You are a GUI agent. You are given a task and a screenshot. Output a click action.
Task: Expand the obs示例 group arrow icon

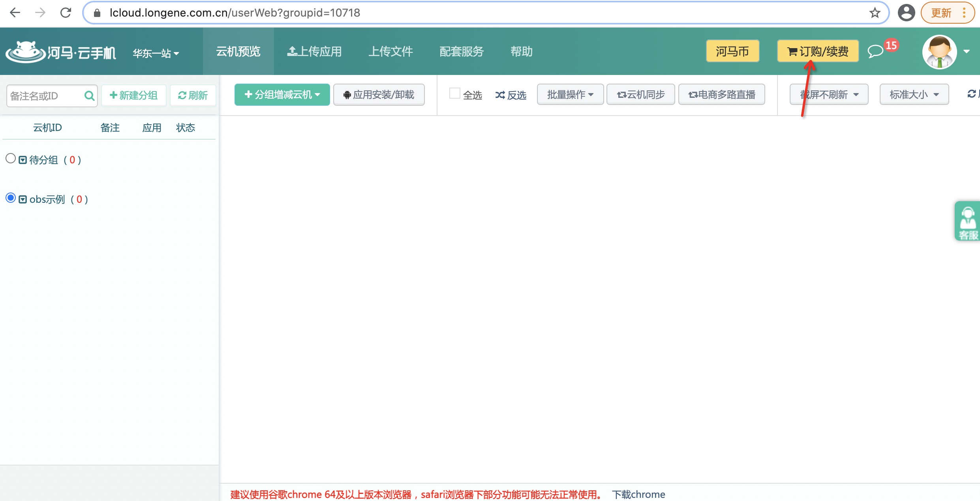(23, 199)
